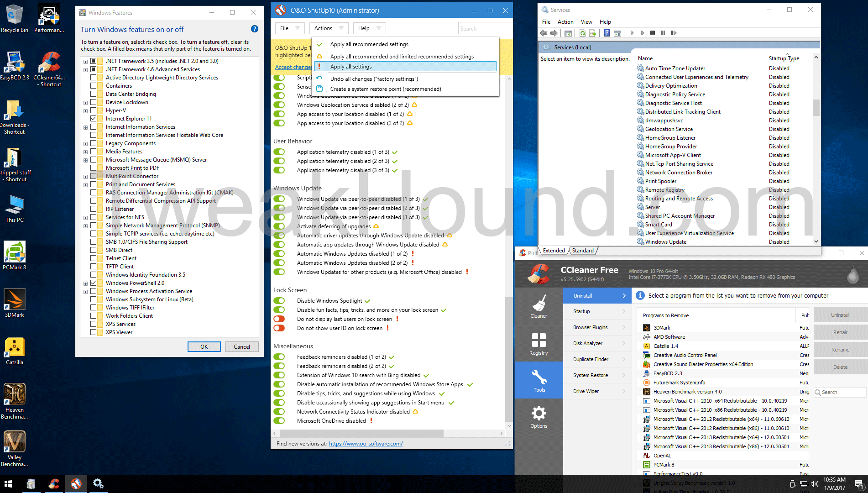868x493 pixels.
Task: Open the Catzilla desktop icon
Action: 15,351
